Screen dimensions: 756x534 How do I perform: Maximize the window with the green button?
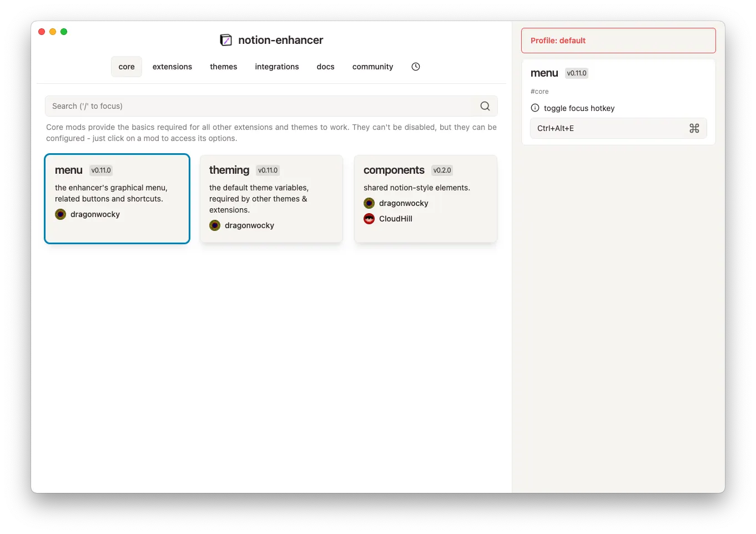[64, 32]
